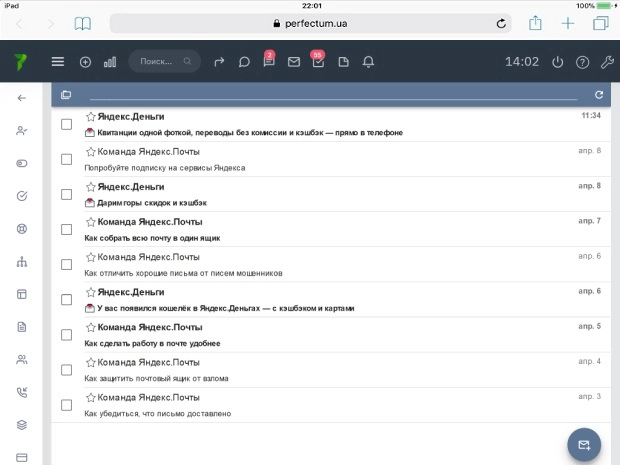Select checkbox for 'Как собрать всю почту' email
Image resolution: width=620 pixels, height=465 pixels.
tap(66, 230)
